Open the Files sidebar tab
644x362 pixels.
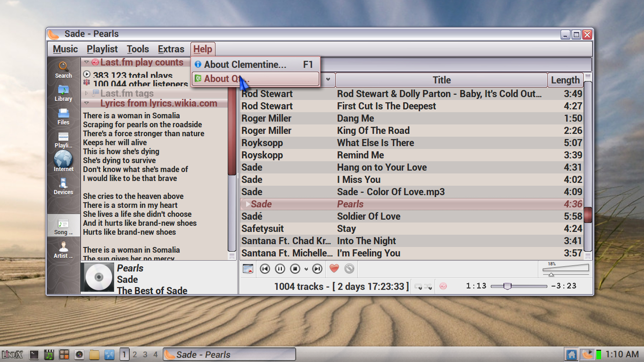(x=63, y=116)
